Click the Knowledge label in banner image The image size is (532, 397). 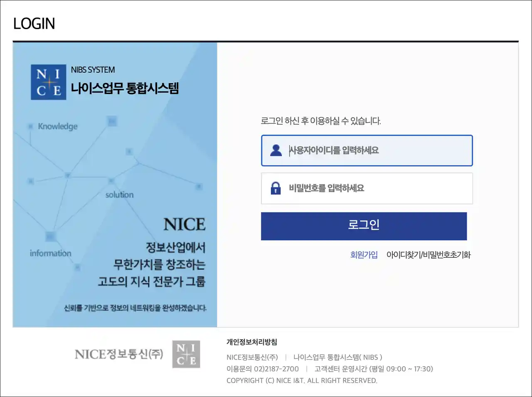(58, 126)
